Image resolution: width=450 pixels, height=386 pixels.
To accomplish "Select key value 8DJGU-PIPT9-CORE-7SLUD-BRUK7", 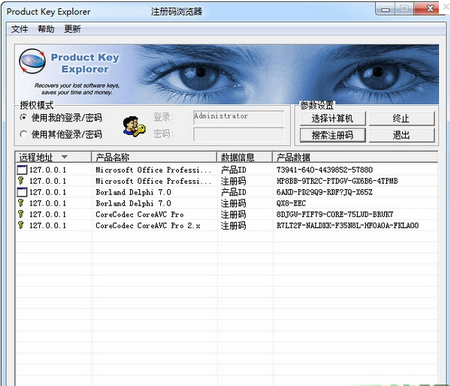I will coord(335,214).
